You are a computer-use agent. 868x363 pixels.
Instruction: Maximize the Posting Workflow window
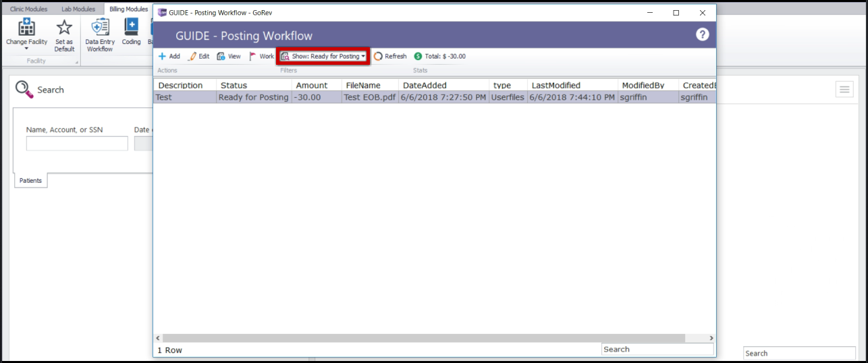[676, 13]
